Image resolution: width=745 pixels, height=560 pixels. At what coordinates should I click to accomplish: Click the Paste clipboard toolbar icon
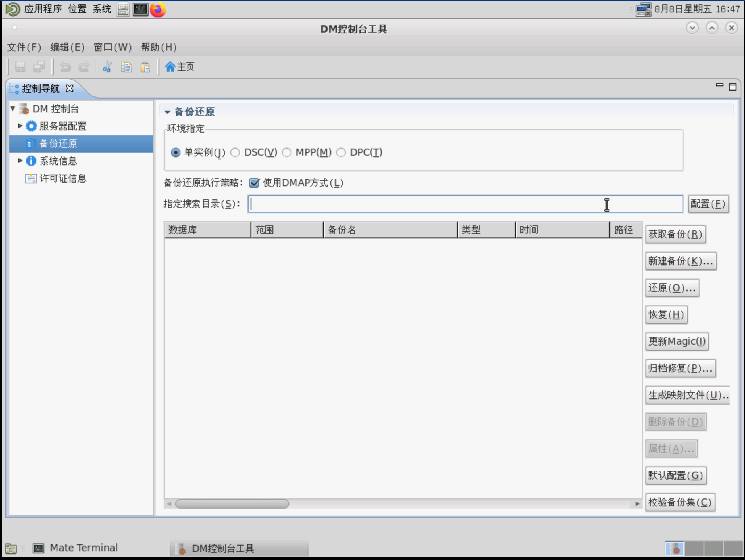click(x=145, y=67)
